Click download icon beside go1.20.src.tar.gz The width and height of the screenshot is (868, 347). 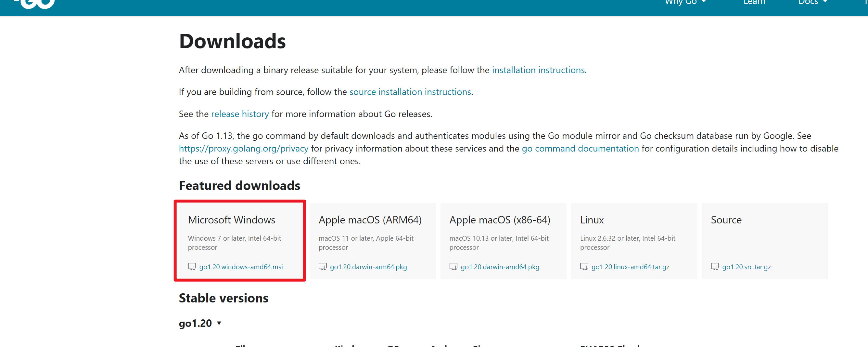(x=715, y=267)
